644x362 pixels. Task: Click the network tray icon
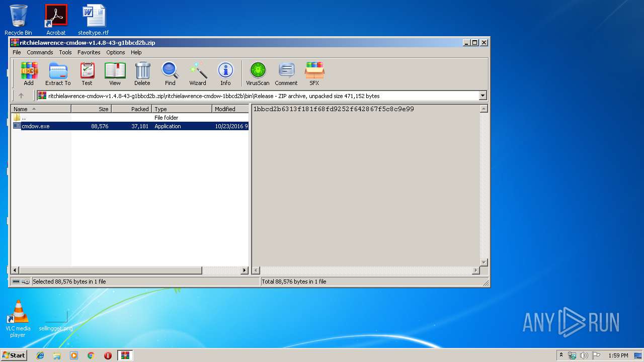[x=572, y=355]
